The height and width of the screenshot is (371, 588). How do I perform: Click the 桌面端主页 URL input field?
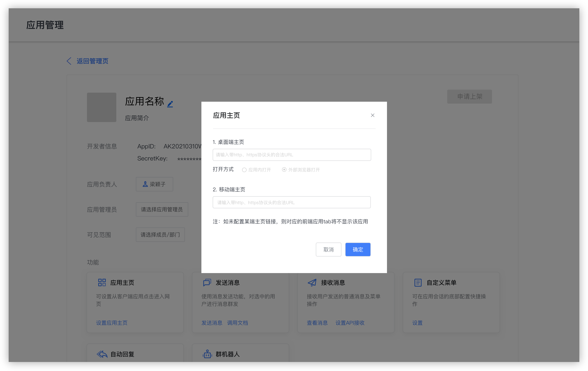coord(292,154)
